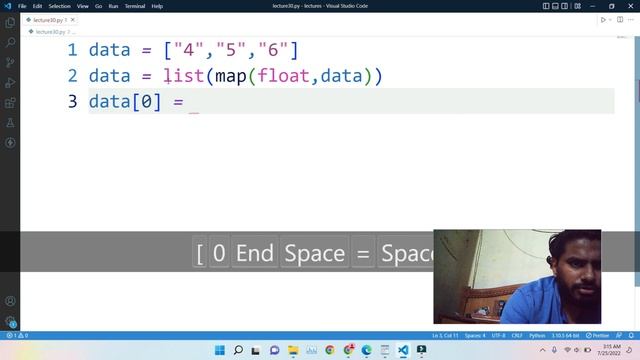The height and width of the screenshot is (360, 640).
Task: Toggle the secondary side bar layout button
Action: (x=564, y=6)
